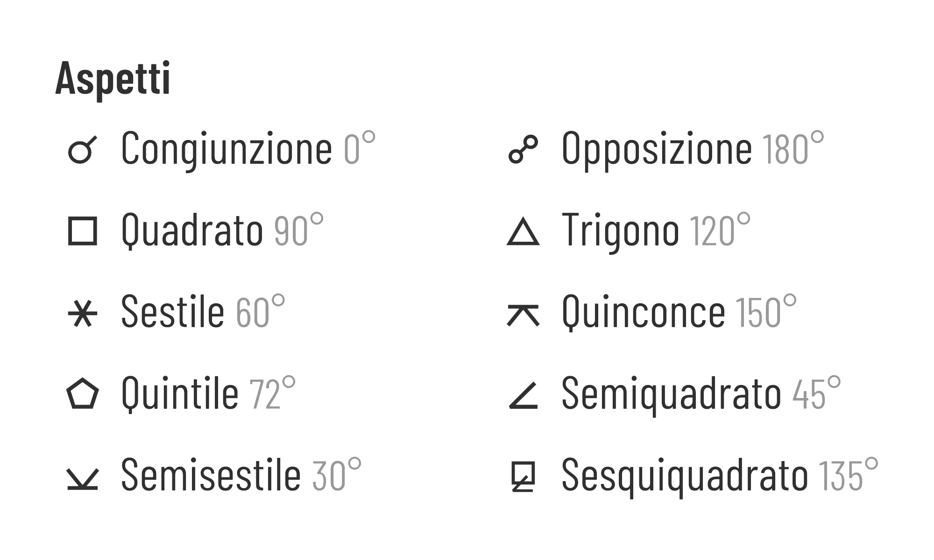This screenshot has width=934, height=560.
Task: Click the Quinconce label
Action: click(644, 312)
